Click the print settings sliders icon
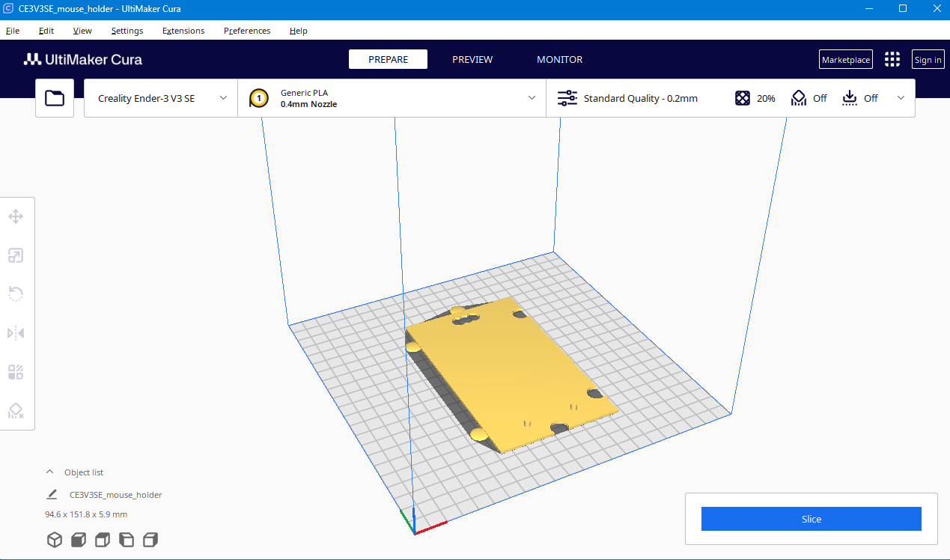 568,98
